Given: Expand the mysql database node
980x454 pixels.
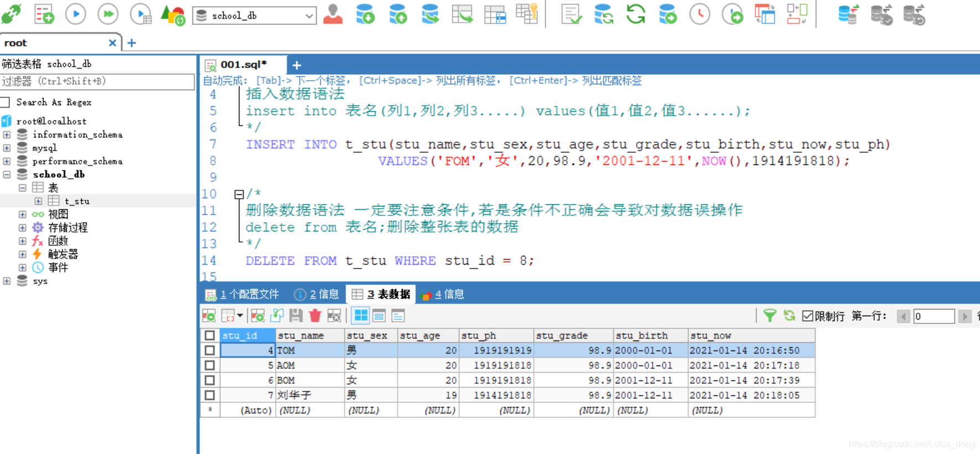Looking at the screenshot, I should point(7,148).
